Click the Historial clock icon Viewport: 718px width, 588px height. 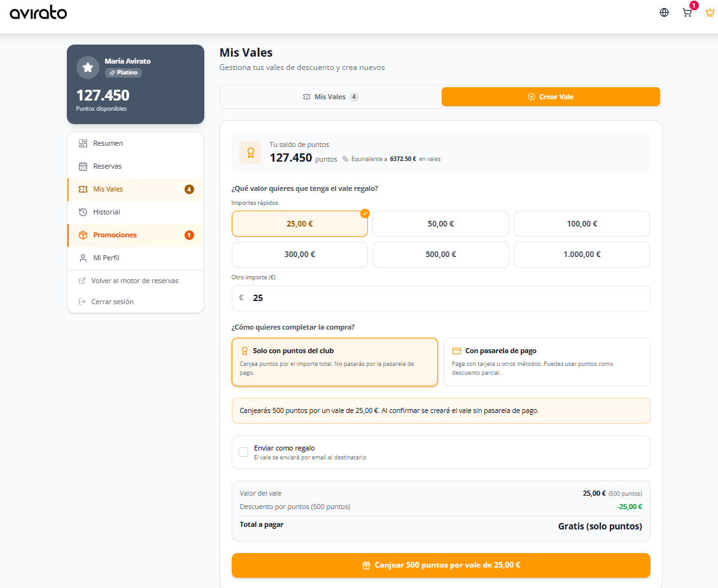pyautogui.click(x=83, y=212)
